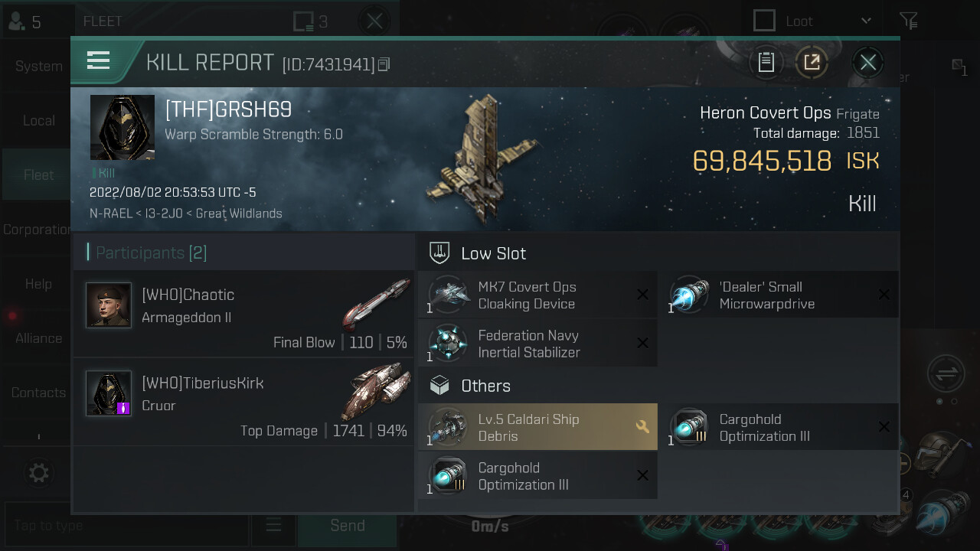The width and height of the screenshot is (980, 551).
Task: Open the kill report hamburger menu
Action: pos(99,60)
